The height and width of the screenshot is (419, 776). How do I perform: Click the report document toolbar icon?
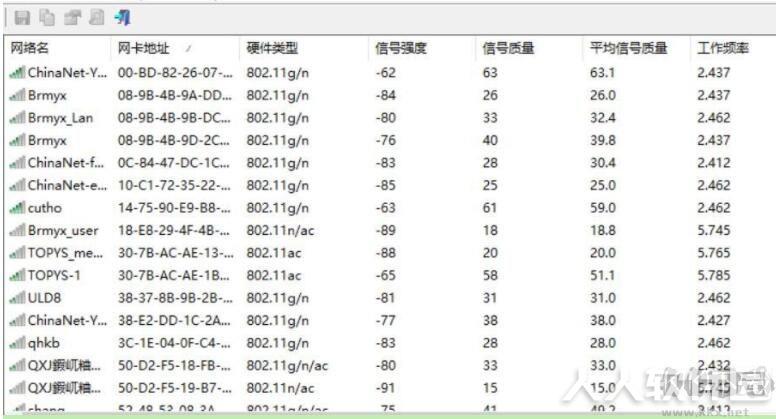(x=97, y=18)
